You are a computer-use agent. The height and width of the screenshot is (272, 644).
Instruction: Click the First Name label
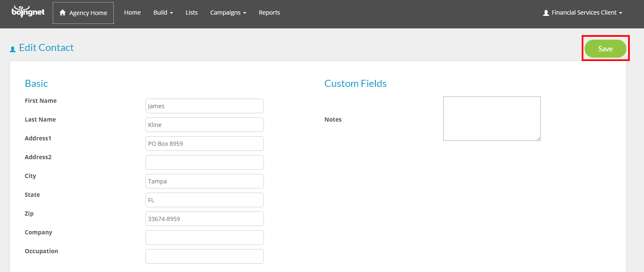[x=41, y=101]
